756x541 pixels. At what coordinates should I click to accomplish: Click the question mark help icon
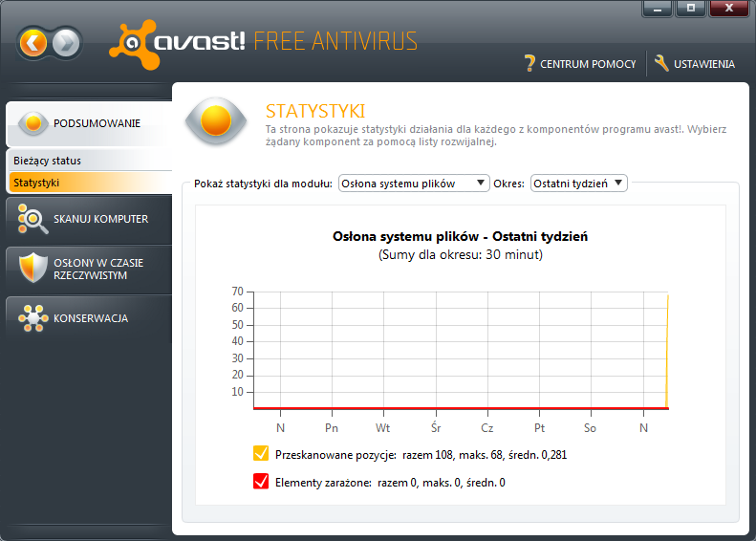[529, 63]
